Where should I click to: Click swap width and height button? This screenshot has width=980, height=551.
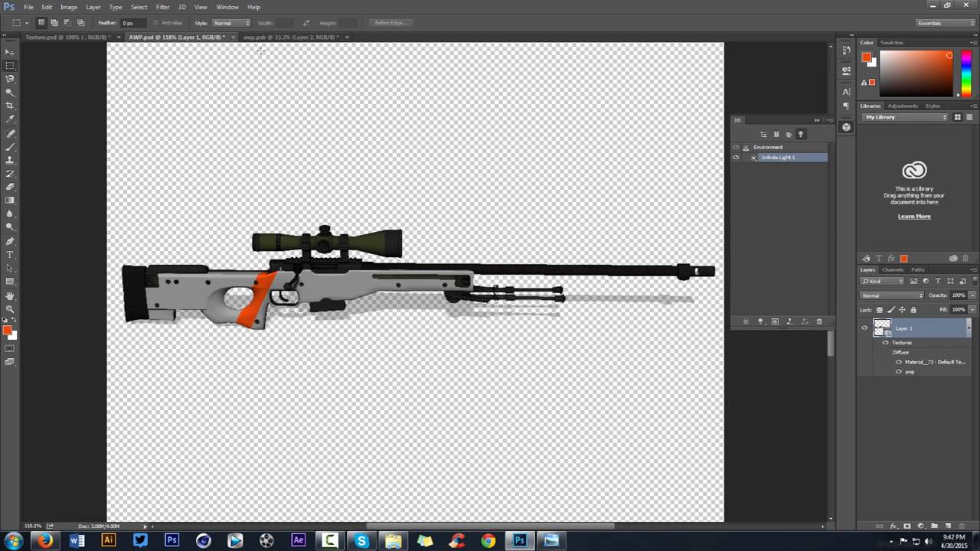306,23
